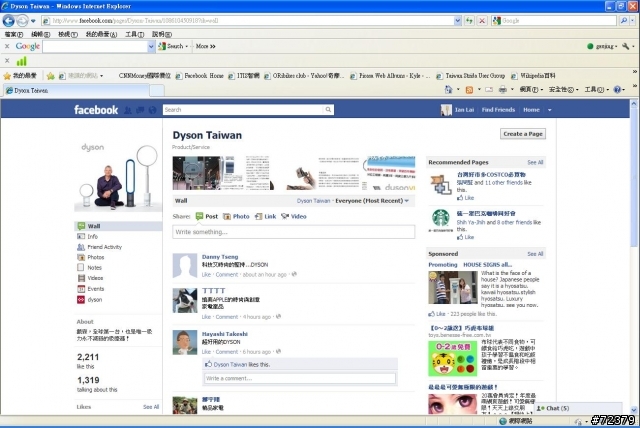Image resolution: width=640 pixels, height=428 pixels.
Task: Open Photos in the left sidebar
Action: [x=96, y=257]
